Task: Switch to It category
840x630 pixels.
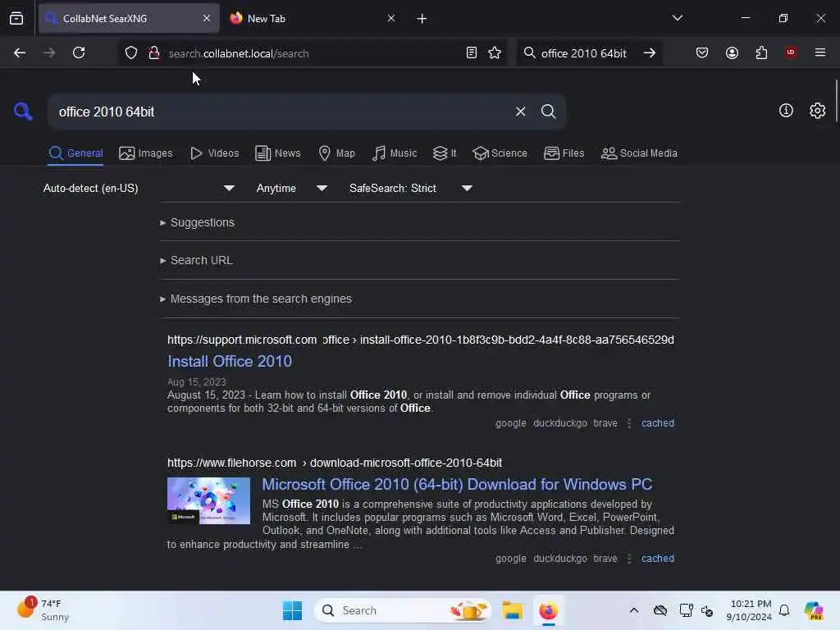Action: click(x=445, y=153)
